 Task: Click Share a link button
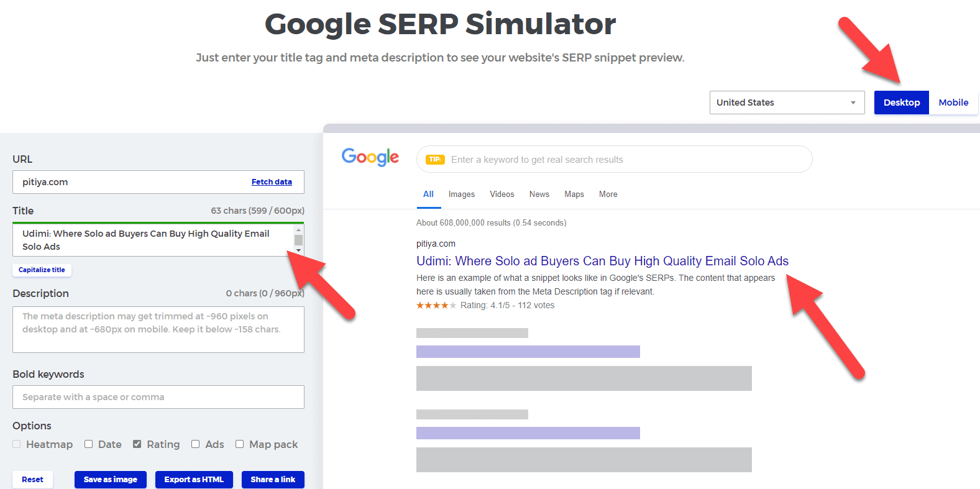point(273,480)
